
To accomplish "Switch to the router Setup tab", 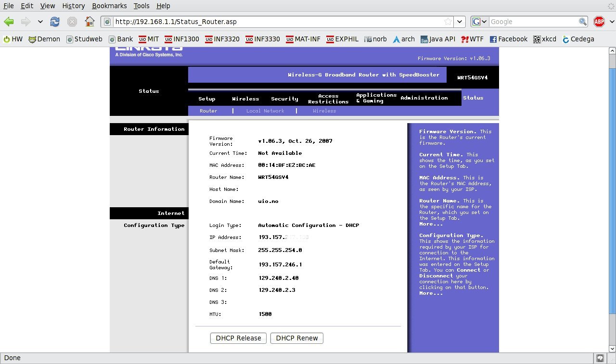I will (x=207, y=99).
